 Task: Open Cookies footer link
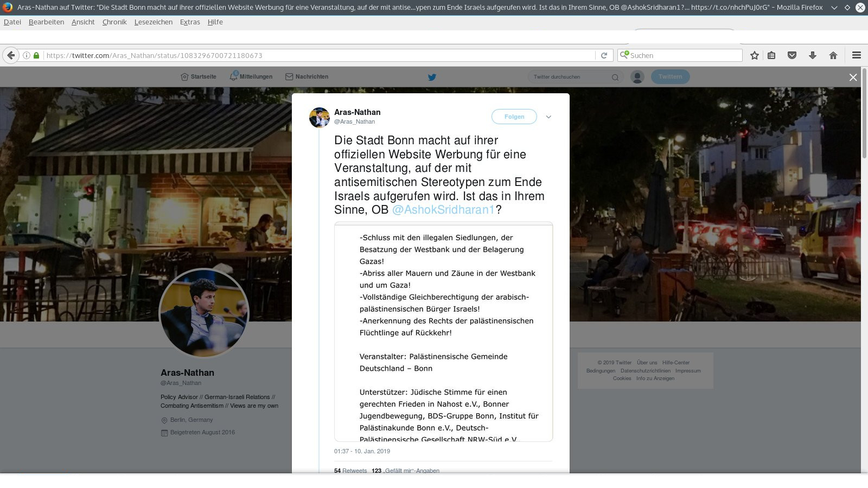[622, 378]
